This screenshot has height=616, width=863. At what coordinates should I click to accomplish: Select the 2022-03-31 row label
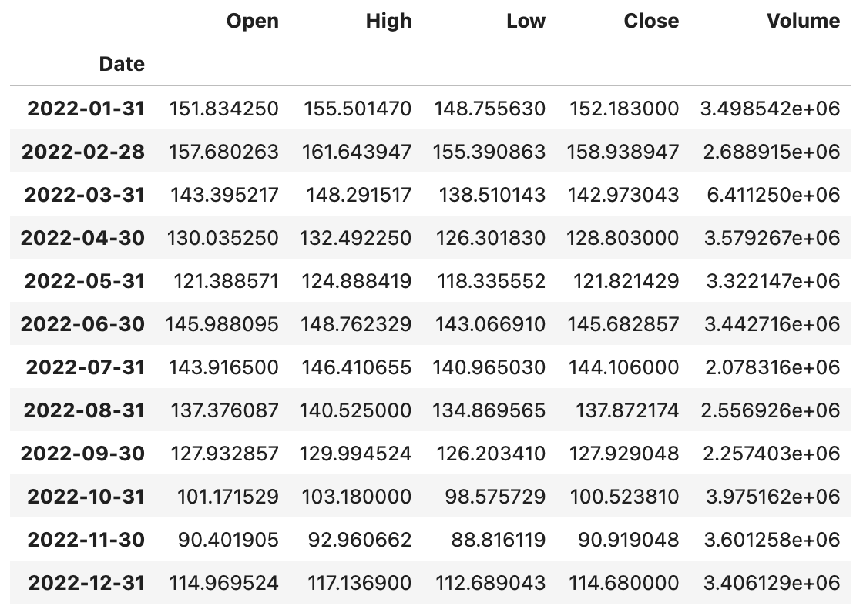[x=84, y=195]
